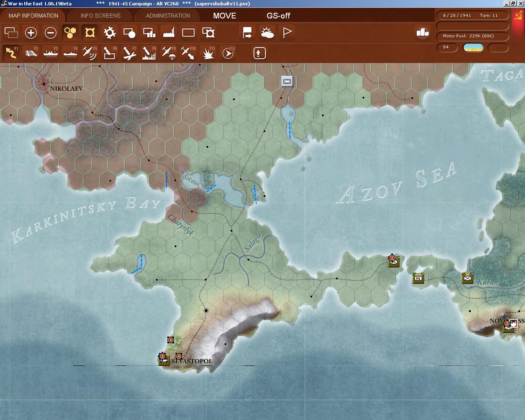
Task: Click the rectangle-with-circle toolbar icon
Action: pos(129,32)
